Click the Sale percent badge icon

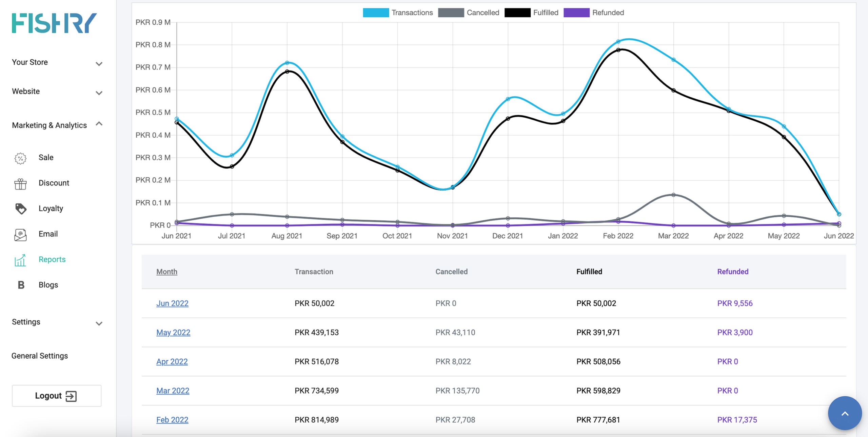click(20, 158)
